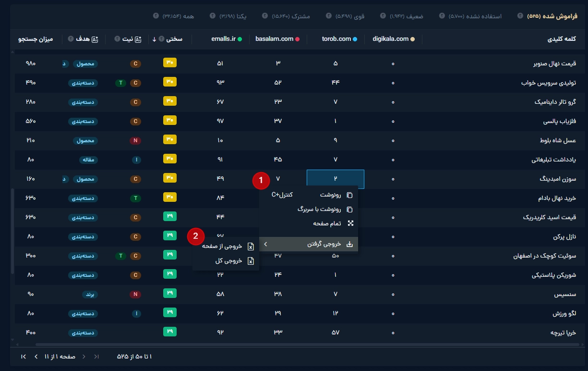Sort by emalls.ir column header
The height and width of the screenshot is (371, 588).
click(x=223, y=39)
